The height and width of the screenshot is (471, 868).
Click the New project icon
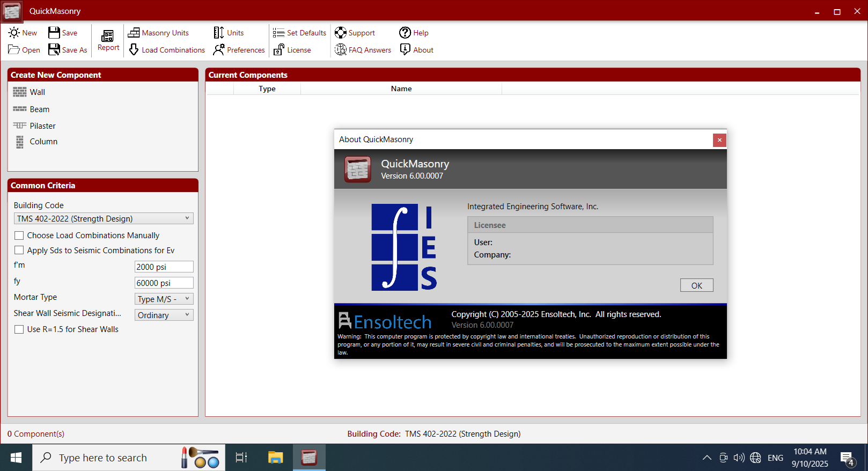tap(14, 33)
